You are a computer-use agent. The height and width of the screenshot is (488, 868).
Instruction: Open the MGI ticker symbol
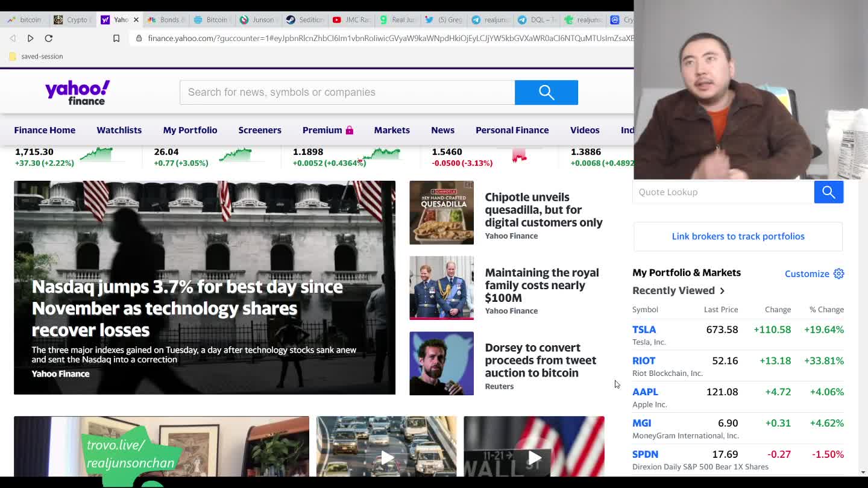point(641,423)
